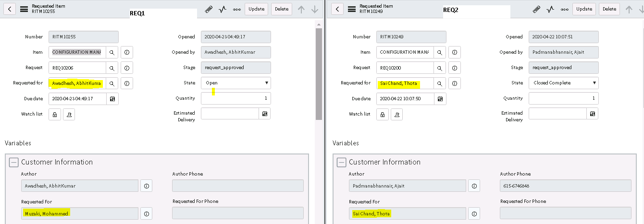Preview Requested for Sai Chand record info

[455, 83]
